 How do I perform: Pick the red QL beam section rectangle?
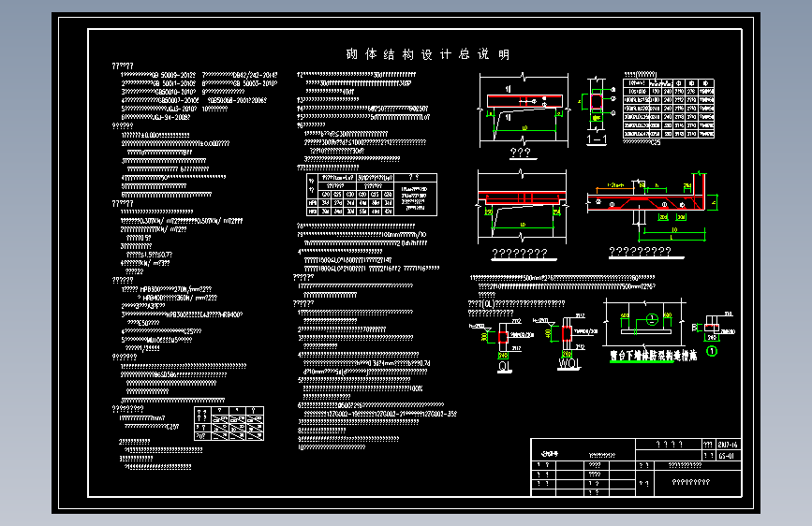tap(503, 337)
